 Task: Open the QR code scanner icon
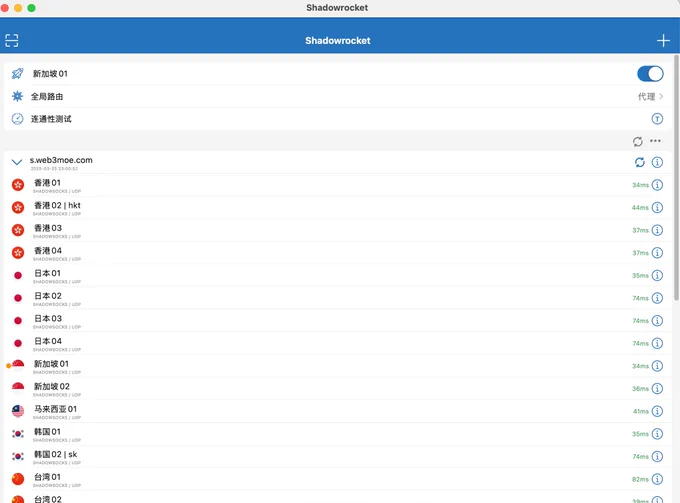(x=12, y=40)
